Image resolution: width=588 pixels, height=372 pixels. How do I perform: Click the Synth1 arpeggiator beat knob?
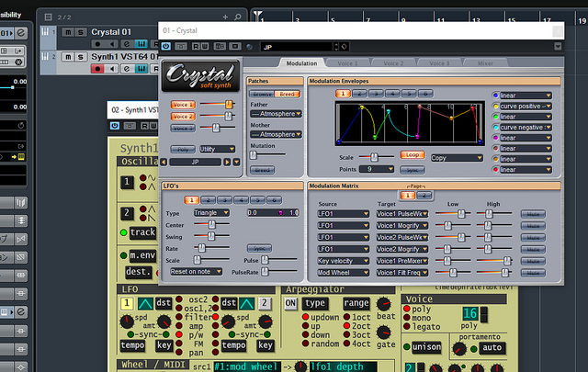pyautogui.click(x=384, y=304)
